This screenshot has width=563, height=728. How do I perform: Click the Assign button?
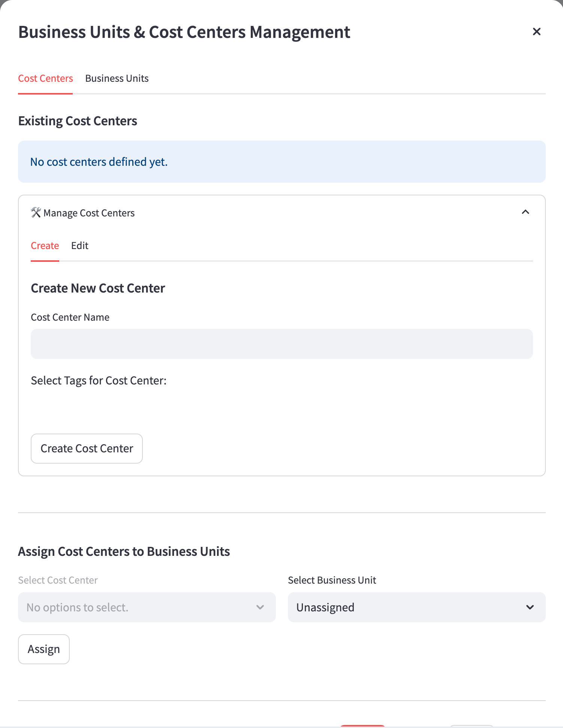coord(43,649)
